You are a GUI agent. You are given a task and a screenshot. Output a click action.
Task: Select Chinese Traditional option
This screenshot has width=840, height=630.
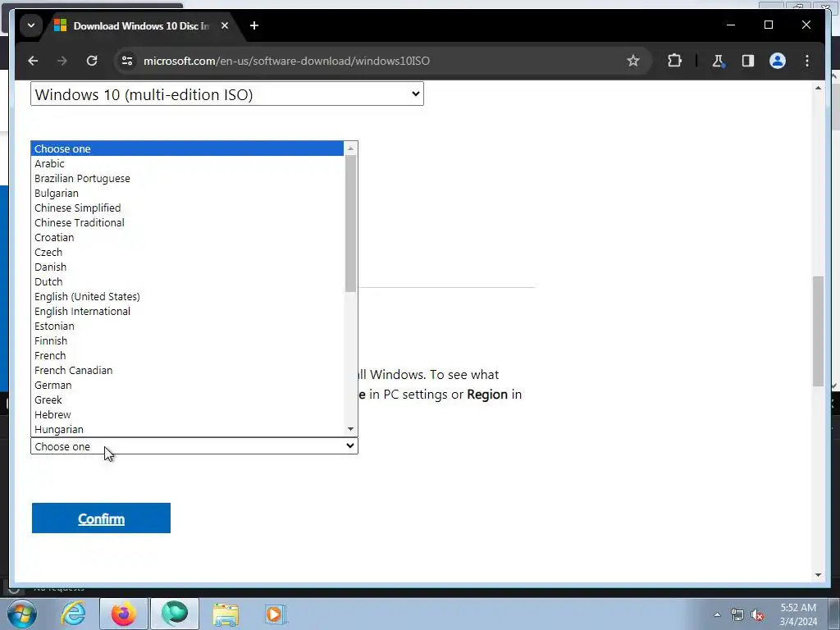187,222
